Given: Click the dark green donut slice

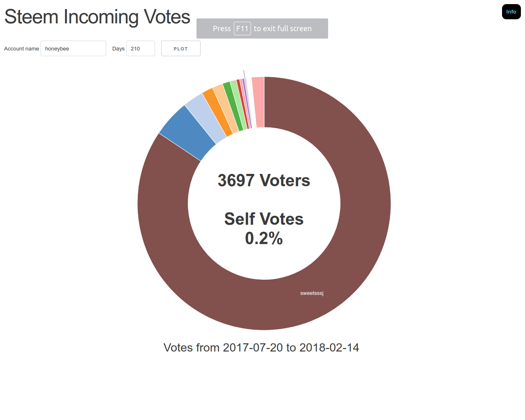Looking at the screenshot, I should tap(233, 105).
